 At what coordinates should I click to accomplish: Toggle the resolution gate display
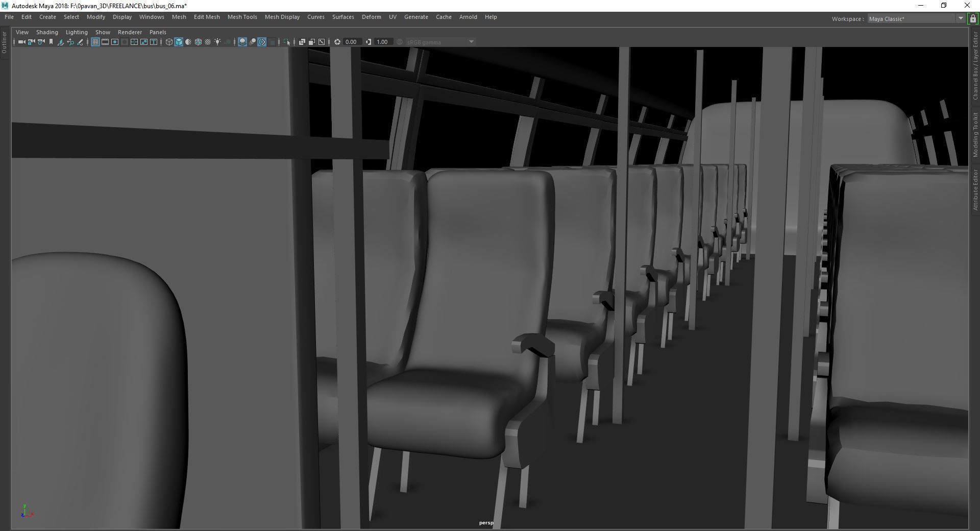point(115,42)
